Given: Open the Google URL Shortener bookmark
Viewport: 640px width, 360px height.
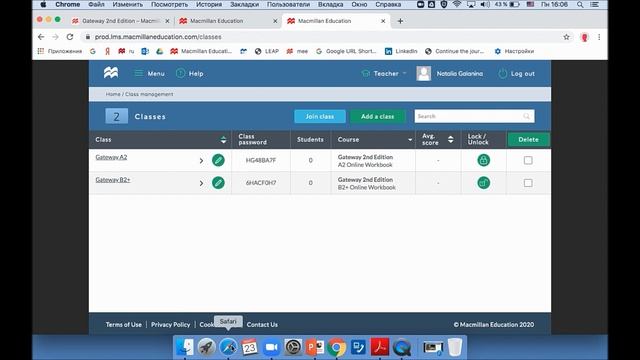Looking at the screenshot, I should click(346, 51).
